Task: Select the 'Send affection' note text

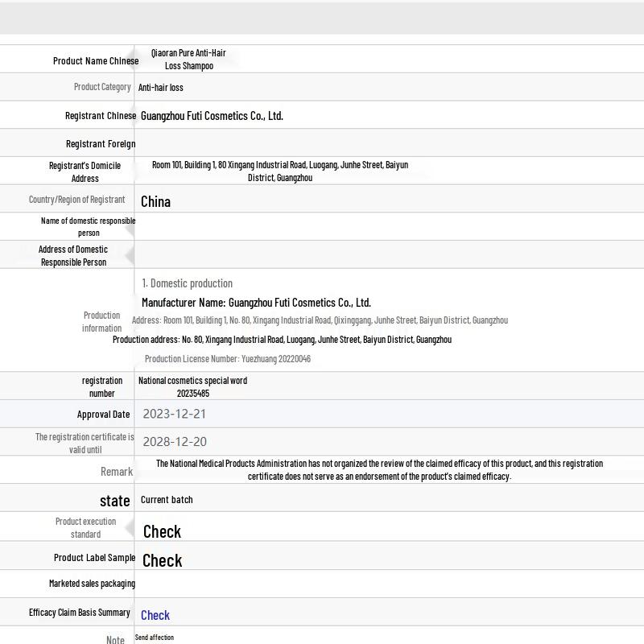Action: [155, 638]
